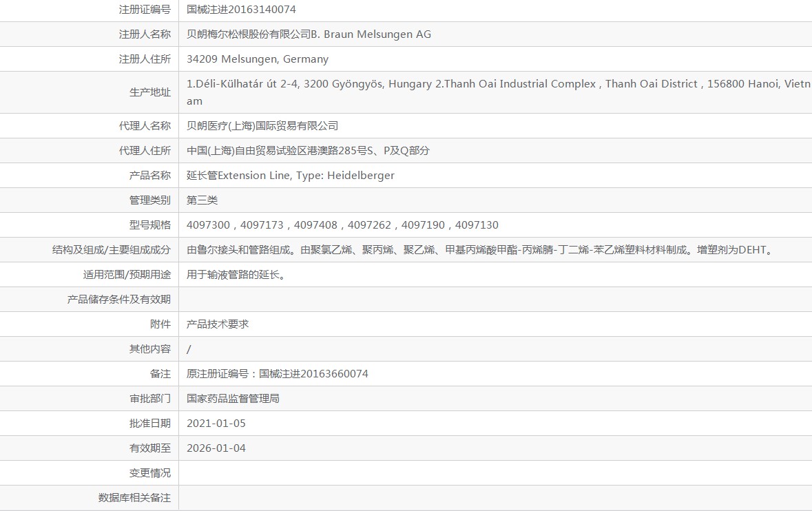
Task: Select production address starting with Déli-Külhatár
Action: (x=498, y=92)
